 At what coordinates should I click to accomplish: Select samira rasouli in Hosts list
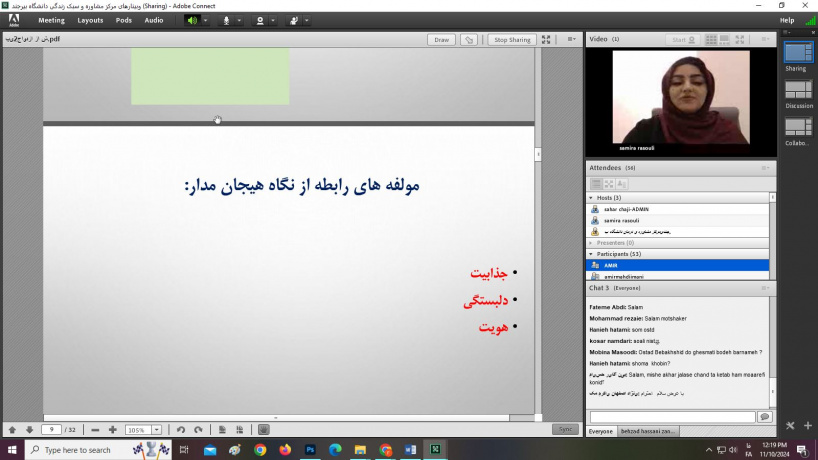pos(677,221)
